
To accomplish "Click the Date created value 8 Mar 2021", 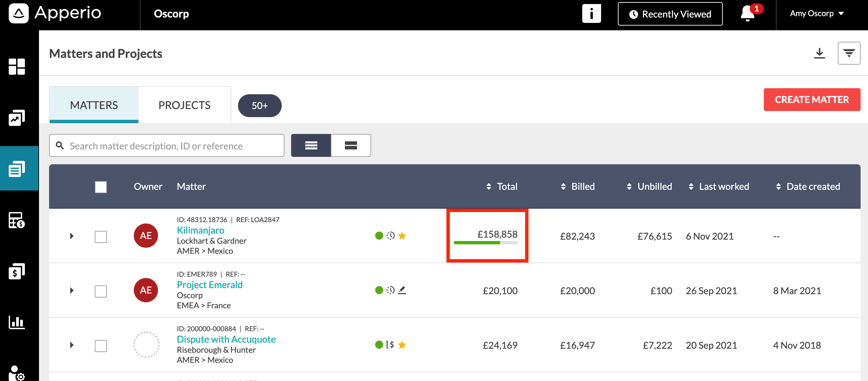I will pos(797,291).
